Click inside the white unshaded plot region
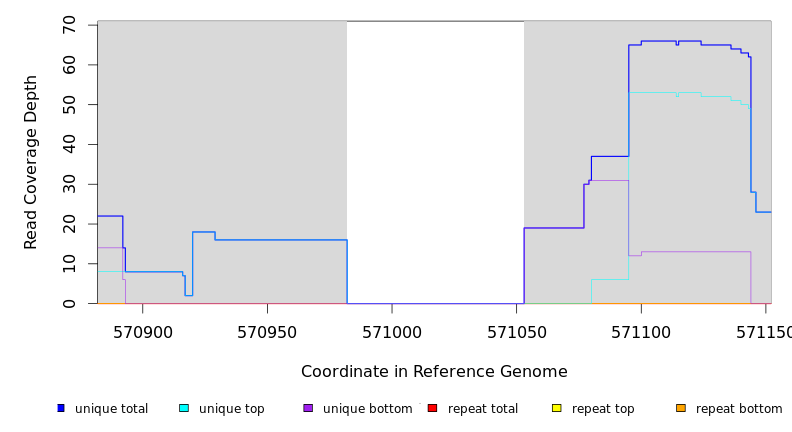 click(x=435, y=160)
